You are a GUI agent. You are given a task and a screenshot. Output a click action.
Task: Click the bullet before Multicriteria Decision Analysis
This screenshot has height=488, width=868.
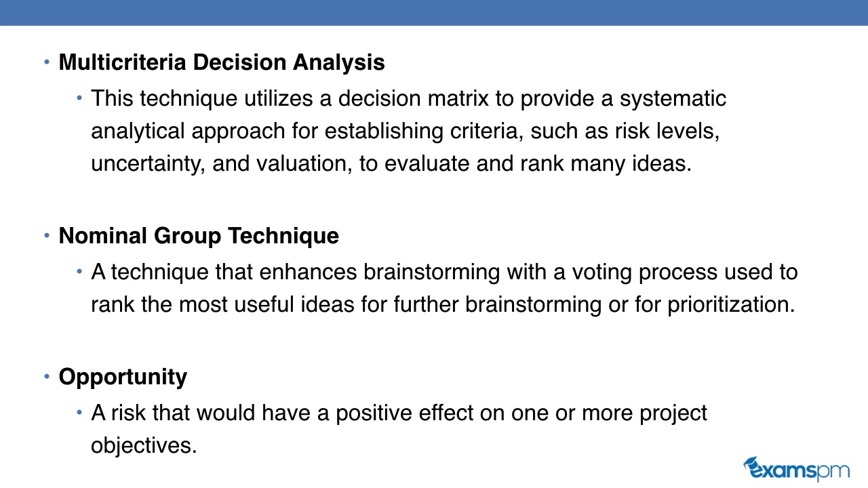(47, 62)
